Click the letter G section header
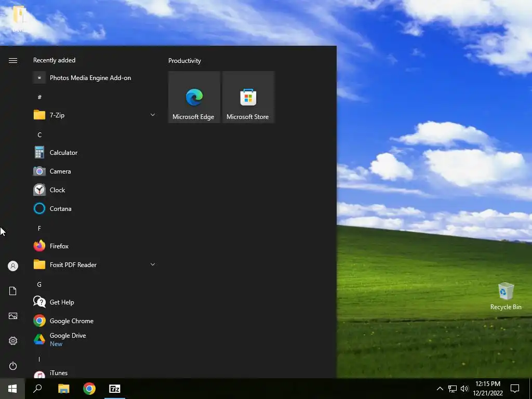This screenshot has height=399, width=532. [39, 284]
